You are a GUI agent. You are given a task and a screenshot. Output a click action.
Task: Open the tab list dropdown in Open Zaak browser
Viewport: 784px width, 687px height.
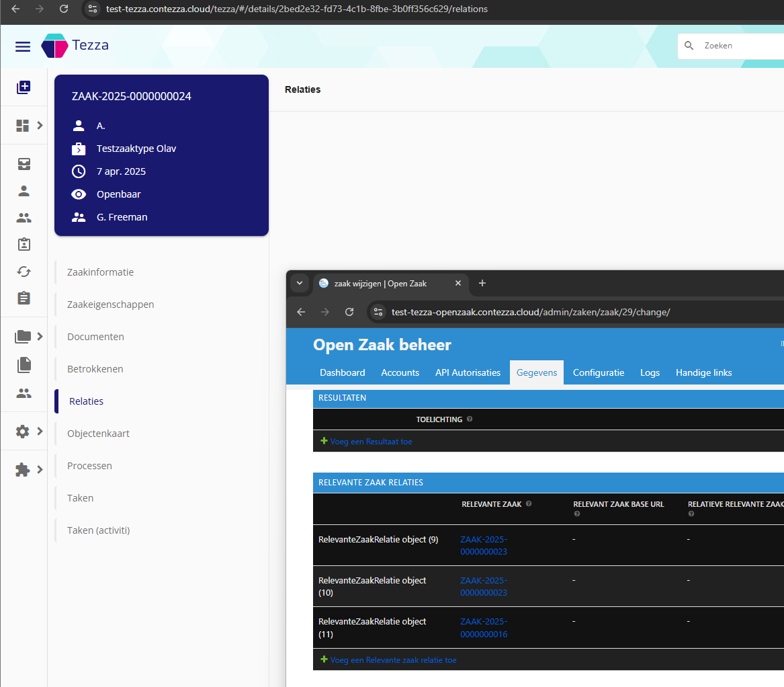[299, 283]
